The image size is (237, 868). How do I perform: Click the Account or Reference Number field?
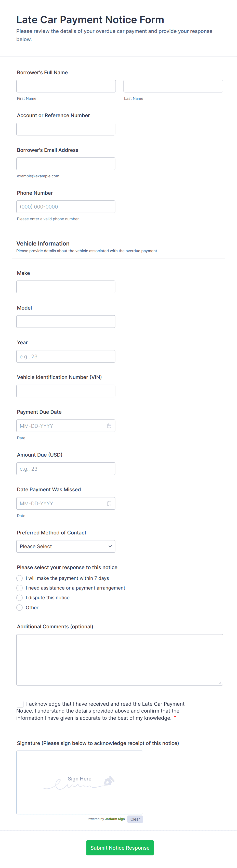click(66, 129)
